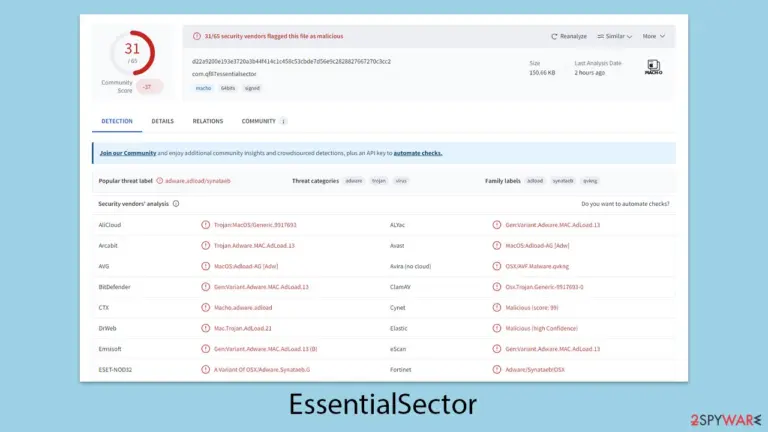The height and width of the screenshot is (432, 768).
Task: Click the Elastic detection alert icon
Action: tap(497, 328)
